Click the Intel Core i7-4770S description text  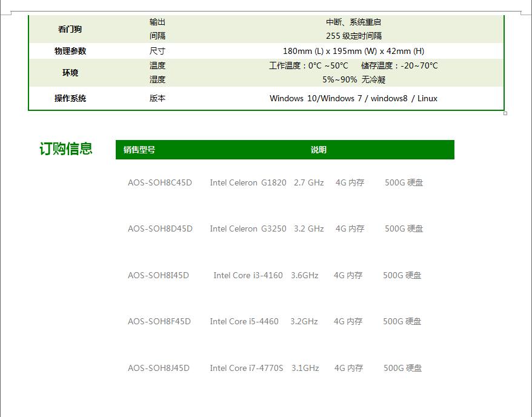click(247, 368)
